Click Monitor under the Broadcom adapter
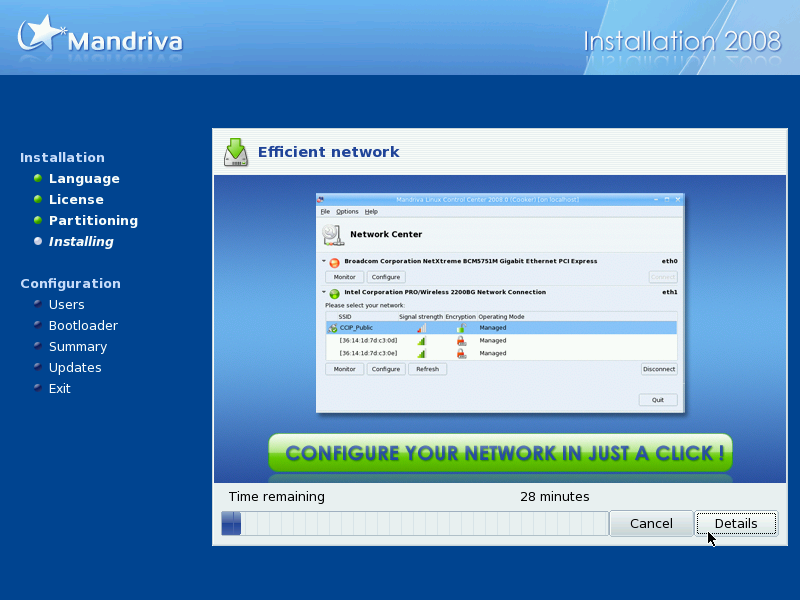Image resolution: width=800 pixels, height=600 pixels. click(x=344, y=277)
